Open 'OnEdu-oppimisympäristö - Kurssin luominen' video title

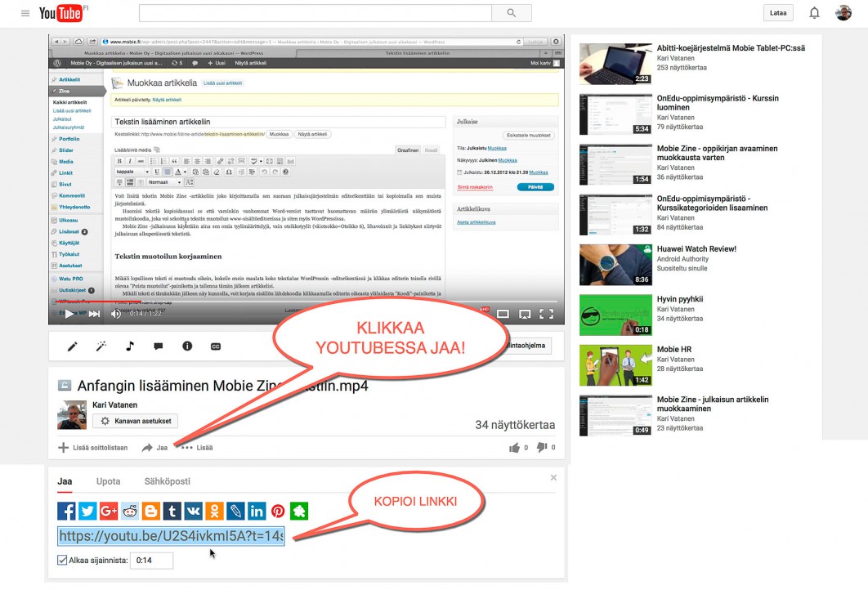(718, 103)
